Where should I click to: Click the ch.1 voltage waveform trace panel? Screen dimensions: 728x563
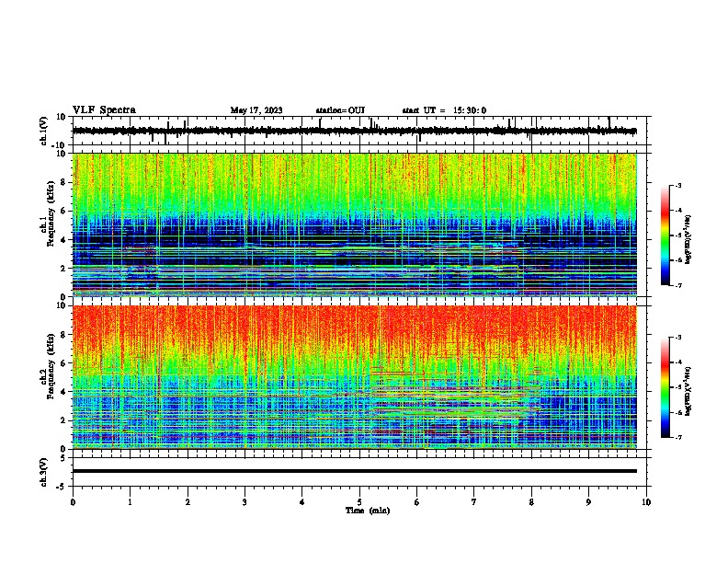click(x=359, y=131)
